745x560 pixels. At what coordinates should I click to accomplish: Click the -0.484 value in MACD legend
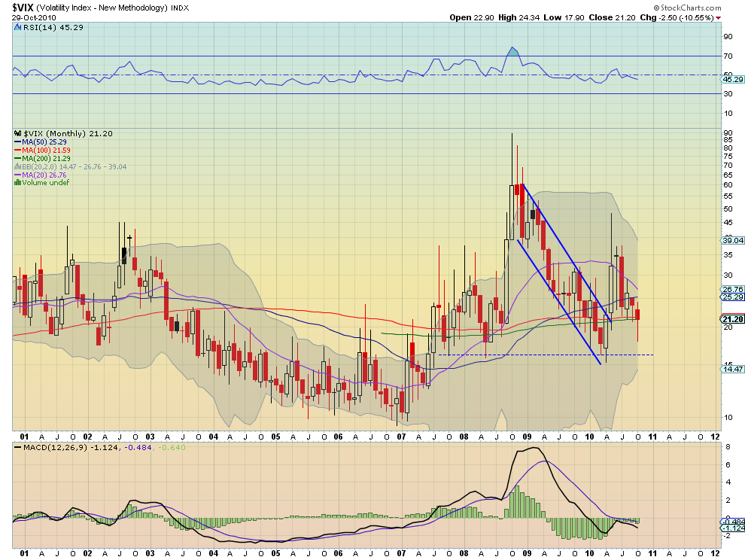tap(138, 447)
